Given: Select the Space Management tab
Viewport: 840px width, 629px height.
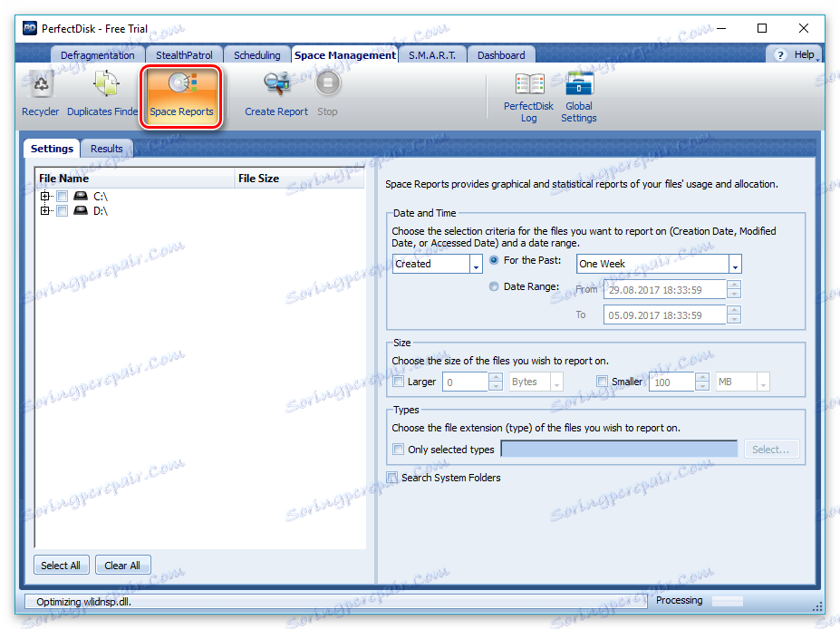Looking at the screenshot, I should [345, 55].
